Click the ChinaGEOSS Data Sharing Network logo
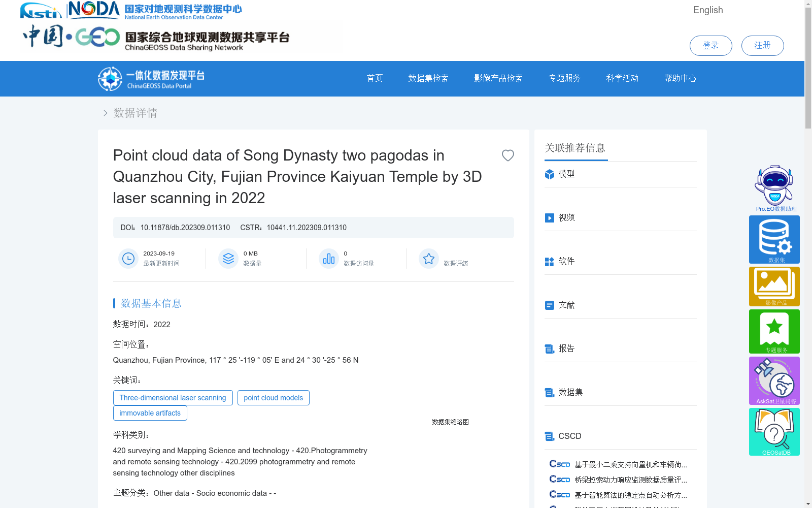Image resolution: width=812 pixels, height=508 pixels. (x=156, y=38)
